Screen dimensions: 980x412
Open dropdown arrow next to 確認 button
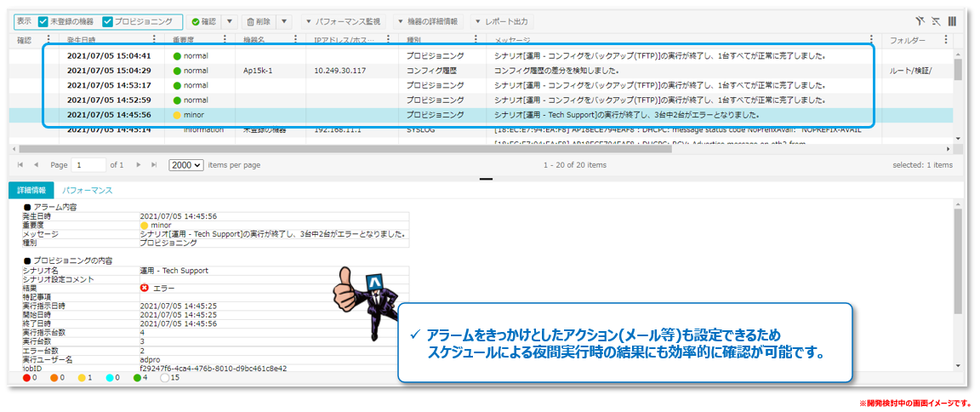click(x=230, y=21)
